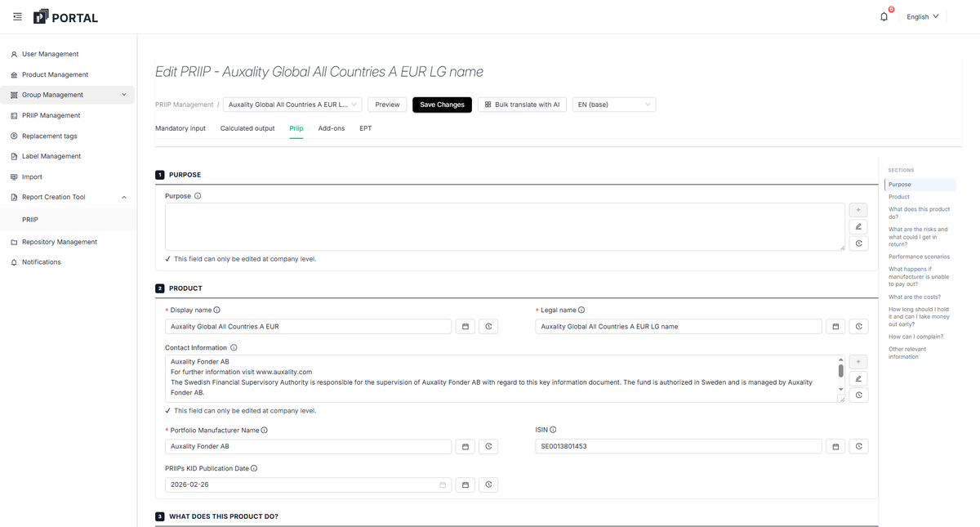980x527 pixels.
Task: Switch to the Calculated output tab
Action: point(247,128)
